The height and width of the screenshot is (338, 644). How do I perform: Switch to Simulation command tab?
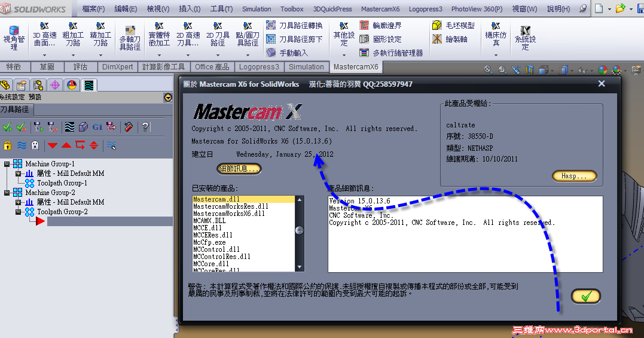coord(306,66)
